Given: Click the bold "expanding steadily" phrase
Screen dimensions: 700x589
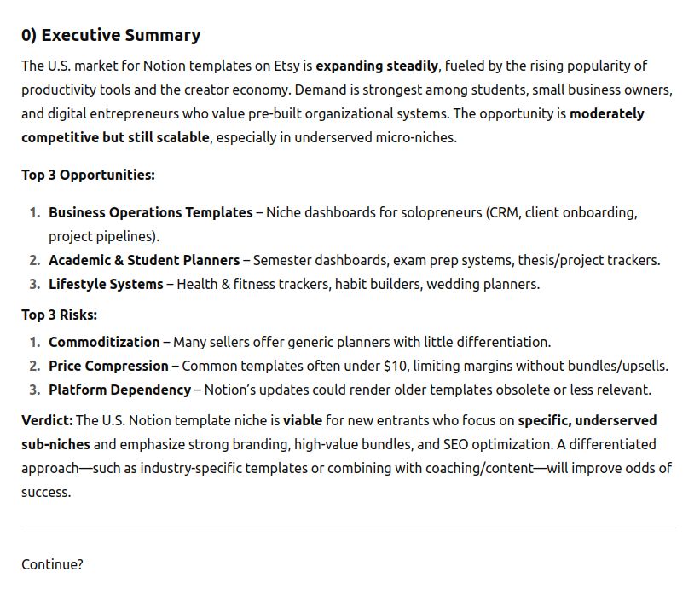Looking at the screenshot, I should click(x=377, y=66).
